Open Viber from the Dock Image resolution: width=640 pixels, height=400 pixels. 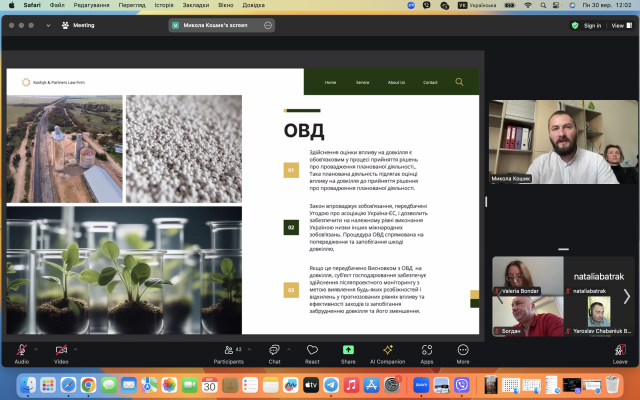pyautogui.click(x=462, y=384)
